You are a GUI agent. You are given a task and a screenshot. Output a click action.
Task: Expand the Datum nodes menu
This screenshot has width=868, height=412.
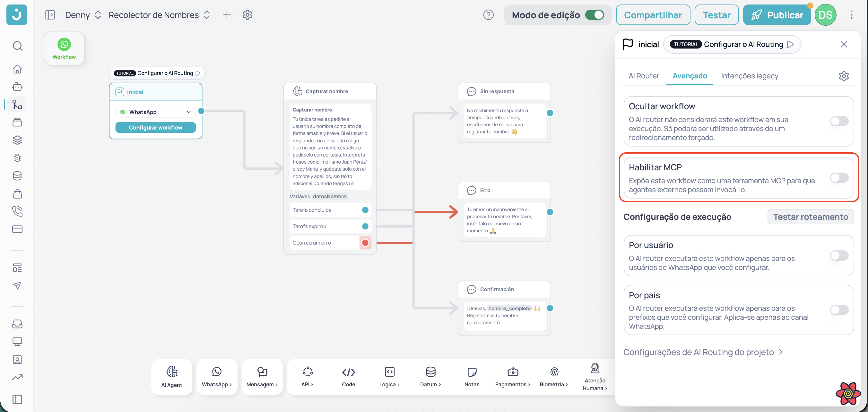(x=430, y=377)
